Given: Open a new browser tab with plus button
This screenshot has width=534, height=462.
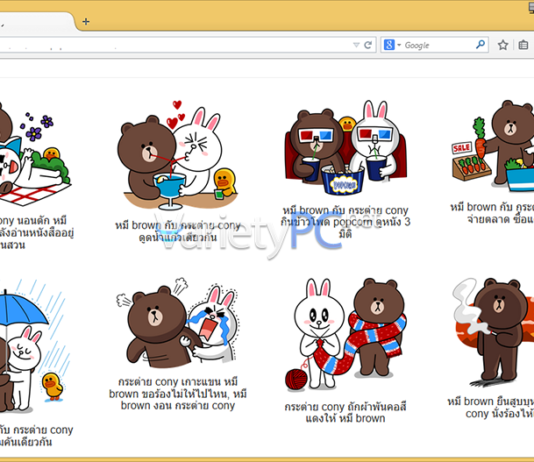Looking at the screenshot, I should (86, 22).
